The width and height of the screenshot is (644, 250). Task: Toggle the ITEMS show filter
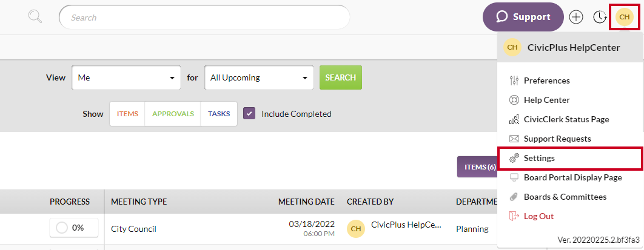(x=127, y=114)
